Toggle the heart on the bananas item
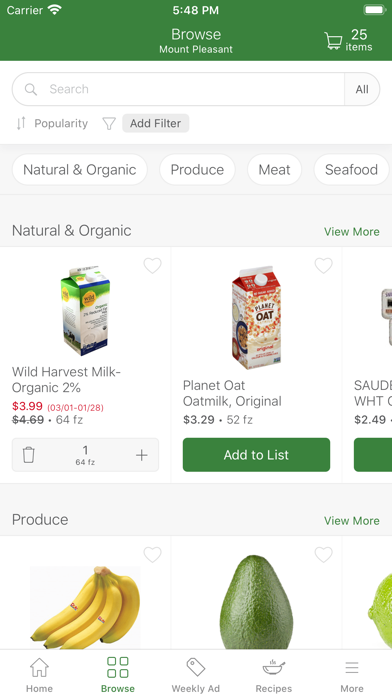392x696 pixels. 152,554
